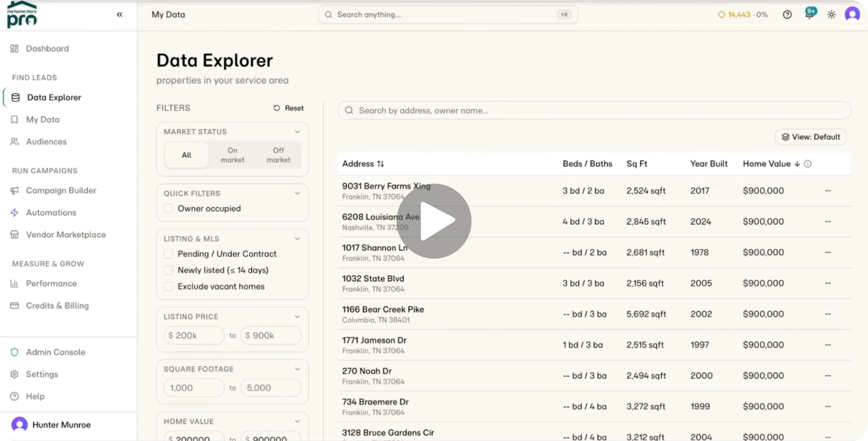Screen dimensions: 868x441
Task: Open row menu for 270 Noah Dr
Action: [x=828, y=375]
